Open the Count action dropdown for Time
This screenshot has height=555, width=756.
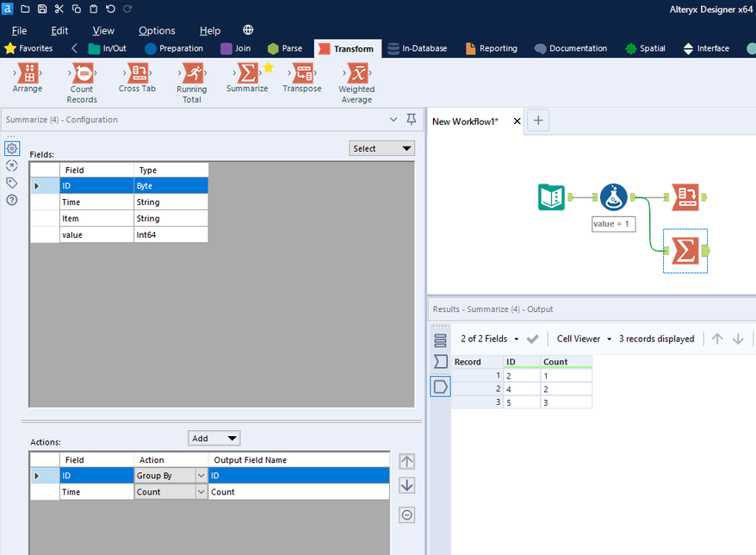pyautogui.click(x=201, y=492)
